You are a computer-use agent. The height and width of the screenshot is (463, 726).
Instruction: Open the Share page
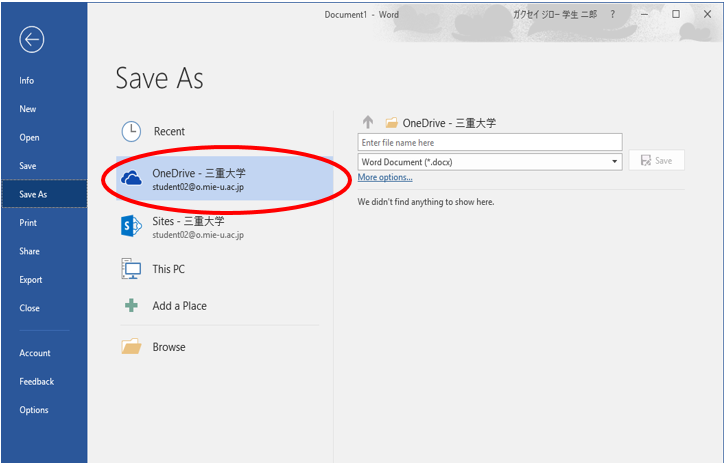[x=29, y=251]
